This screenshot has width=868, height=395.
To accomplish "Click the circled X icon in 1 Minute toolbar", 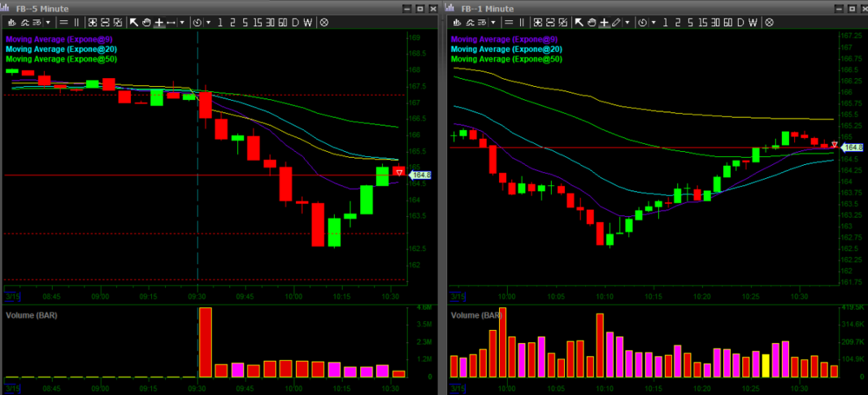I will 767,22.
